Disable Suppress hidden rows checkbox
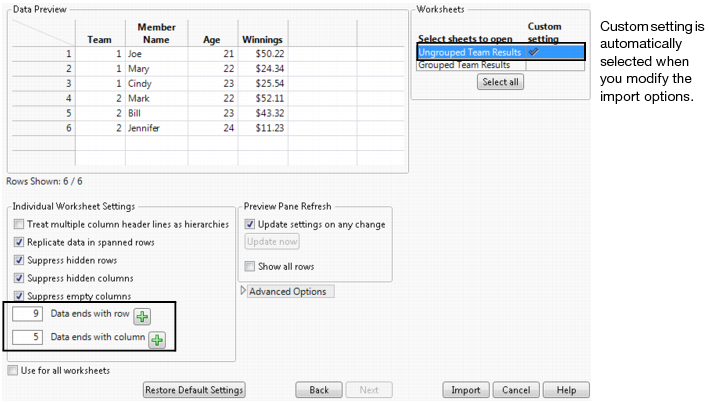Image resolution: width=709 pixels, height=402 pixels. 20,260
